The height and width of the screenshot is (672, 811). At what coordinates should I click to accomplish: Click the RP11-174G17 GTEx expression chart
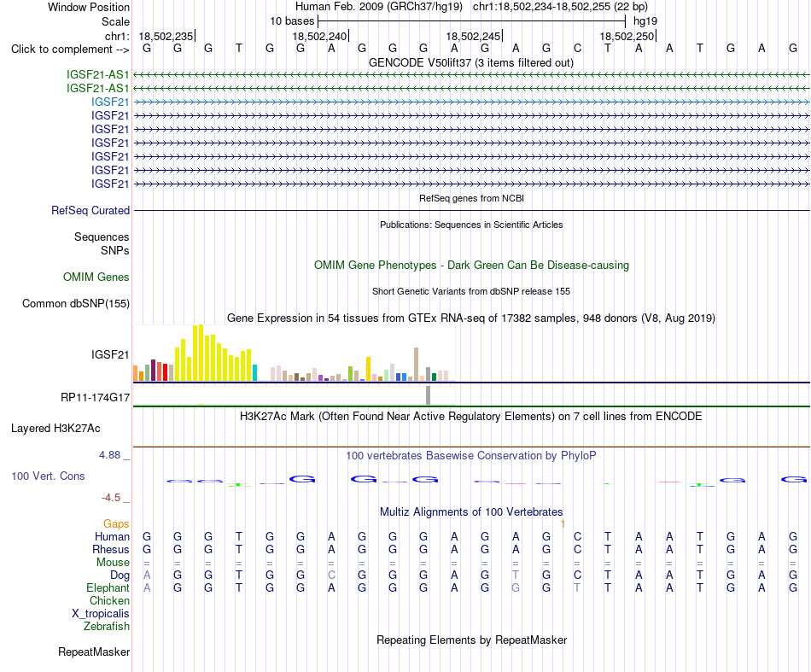click(x=295, y=395)
